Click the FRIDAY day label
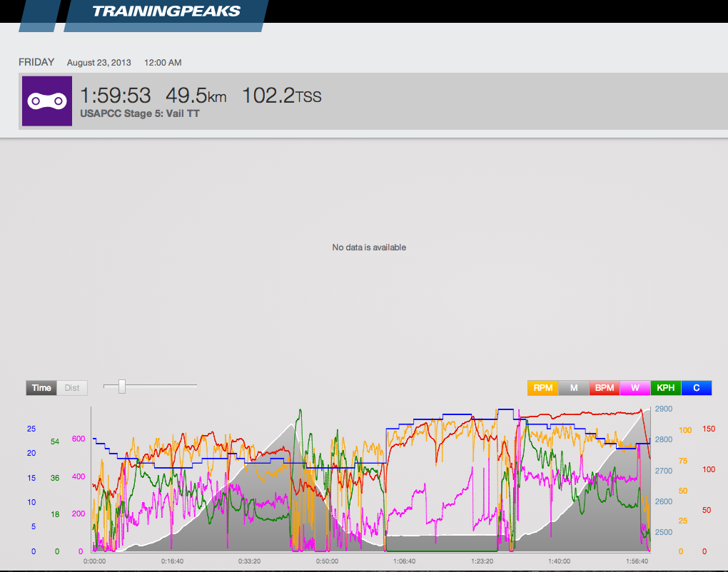 [36, 62]
